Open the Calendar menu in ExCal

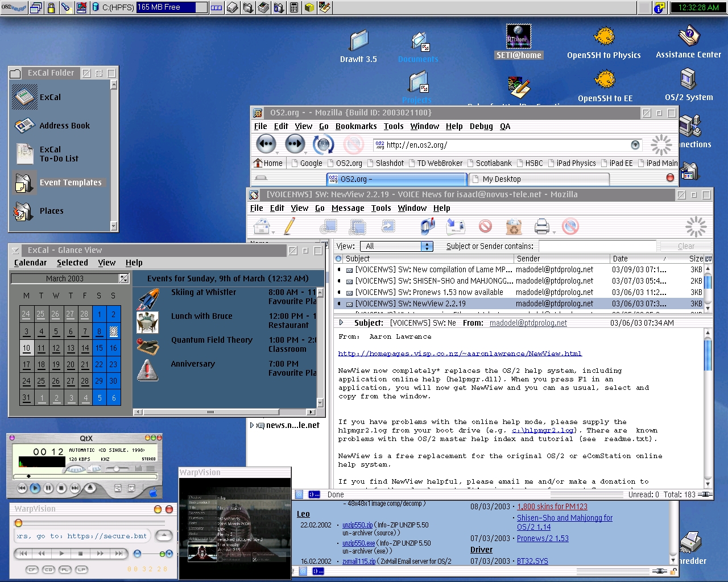pyautogui.click(x=30, y=263)
